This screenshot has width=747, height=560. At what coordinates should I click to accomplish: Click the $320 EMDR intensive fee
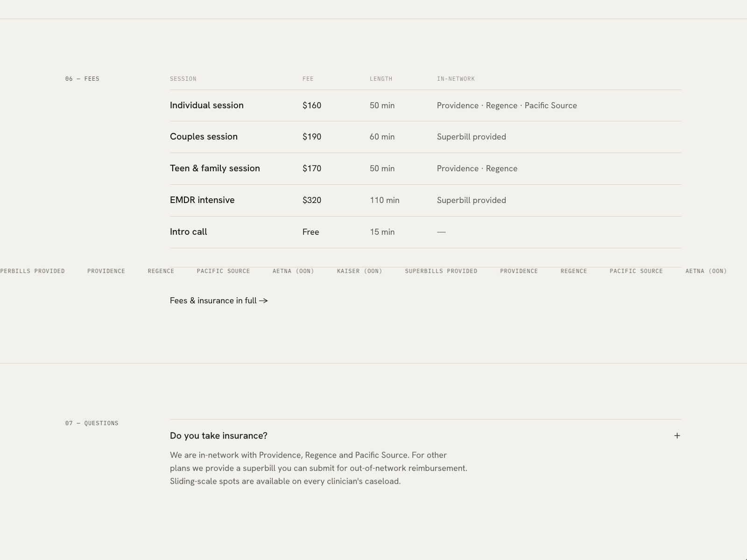pos(312,200)
